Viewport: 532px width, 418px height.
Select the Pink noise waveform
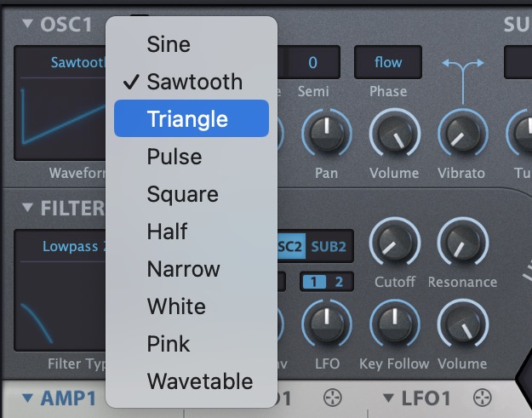coord(169,343)
